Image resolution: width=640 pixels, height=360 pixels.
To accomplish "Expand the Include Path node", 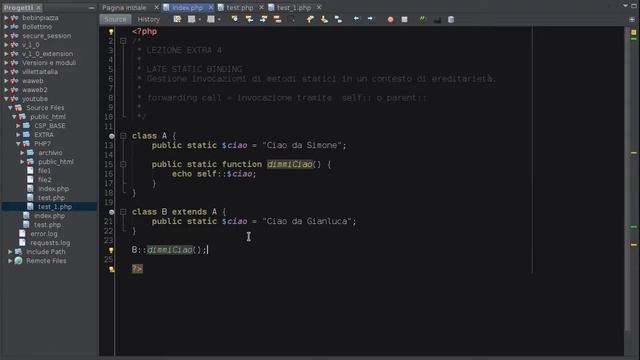I will tap(10, 252).
